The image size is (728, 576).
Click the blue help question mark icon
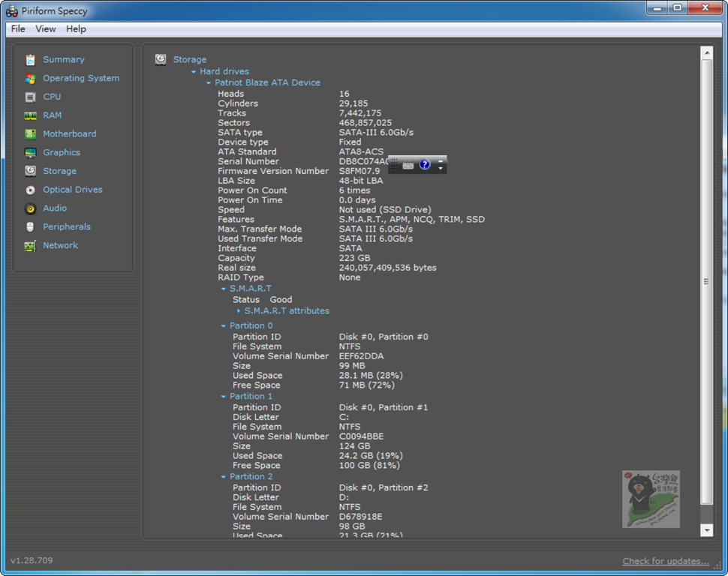[424, 164]
